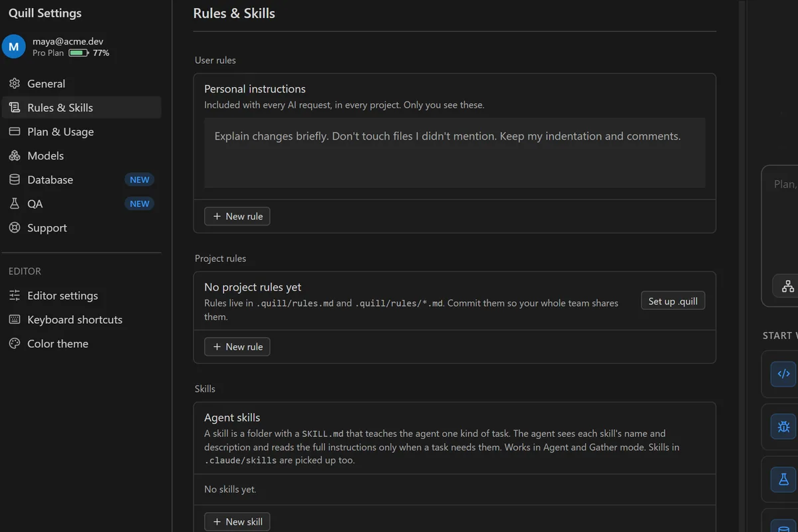The height and width of the screenshot is (532, 798).
Task: Click the NEW badge next to Database
Action: [x=140, y=180]
